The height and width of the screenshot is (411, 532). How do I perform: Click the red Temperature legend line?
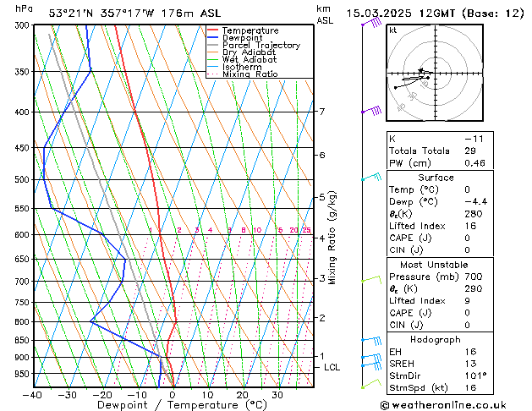(x=213, y=30)
